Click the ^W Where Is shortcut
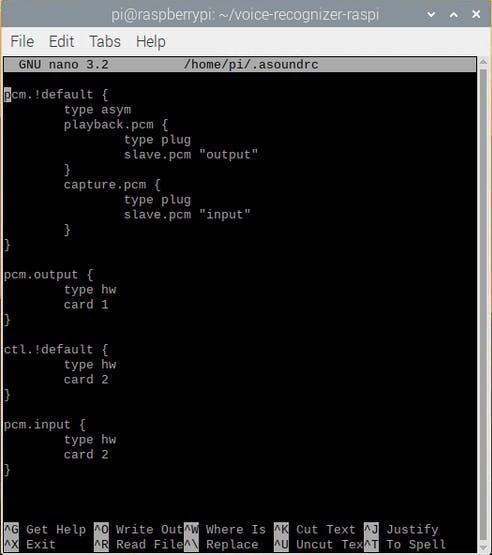This screenshot has height=555, width=492. point(225,530)
